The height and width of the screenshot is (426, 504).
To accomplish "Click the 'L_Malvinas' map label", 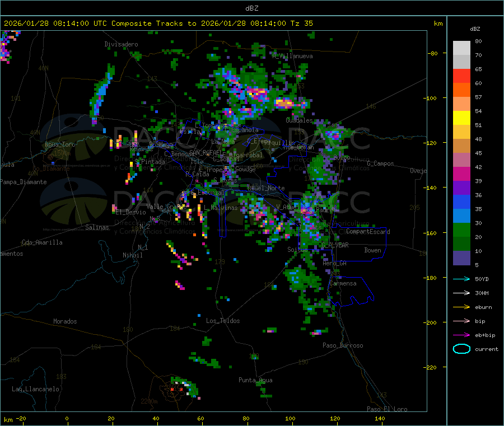I will [221, 208].
